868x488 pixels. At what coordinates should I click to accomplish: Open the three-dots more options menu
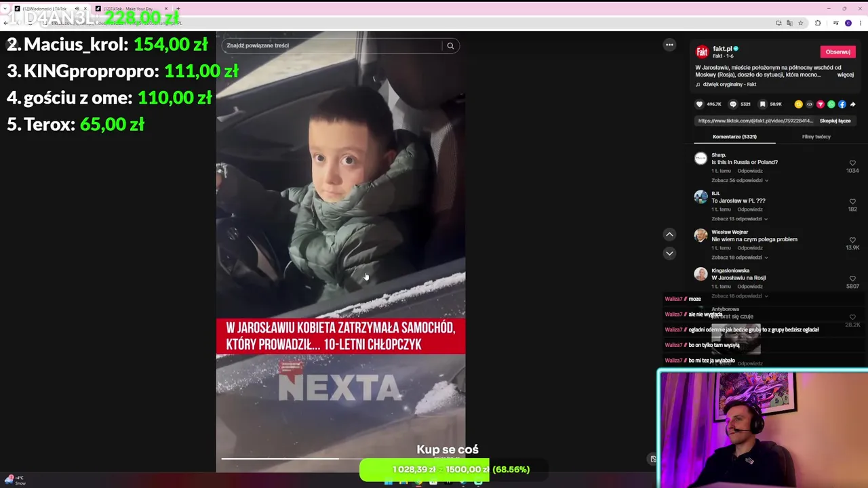669,45
